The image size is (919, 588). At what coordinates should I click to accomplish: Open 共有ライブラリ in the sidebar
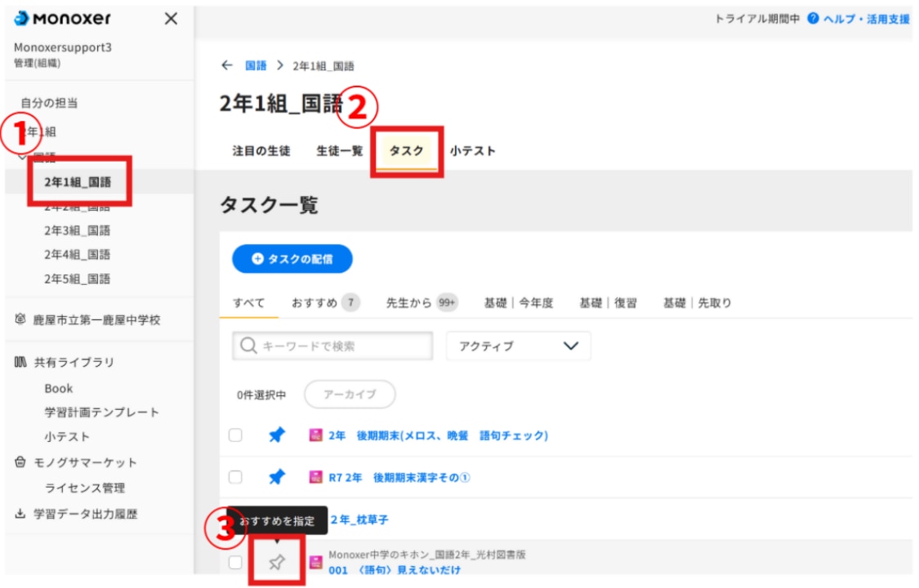pyautogui.click(x=74, y=363)
